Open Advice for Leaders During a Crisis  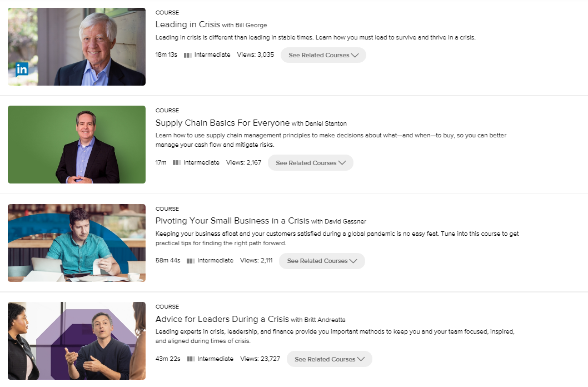click(222, 319)
